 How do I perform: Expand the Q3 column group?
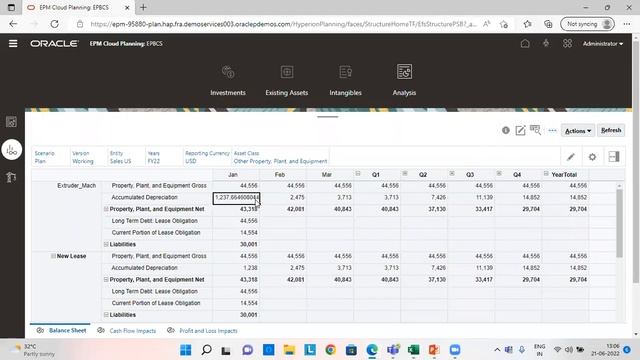[x=452, y=174]
